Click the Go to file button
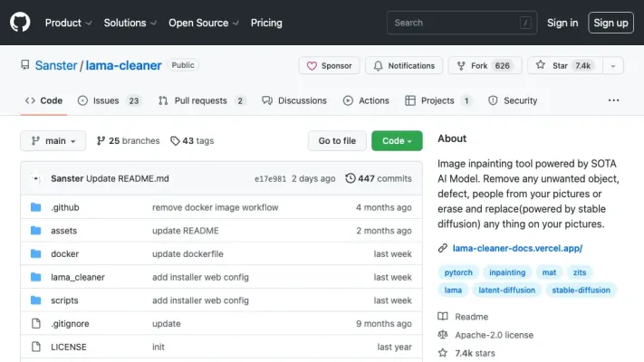This screenshot has height=362, width=644. (337, 141)
